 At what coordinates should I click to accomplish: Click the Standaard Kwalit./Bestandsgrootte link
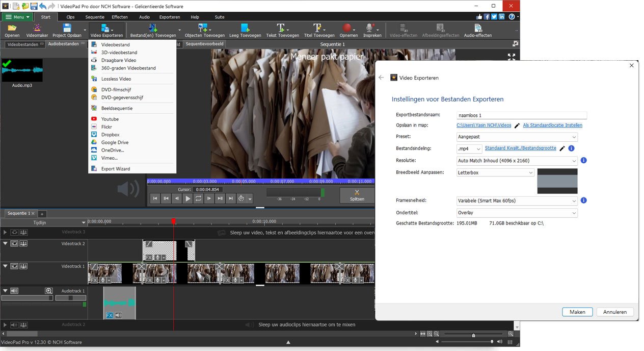(520, 148)
